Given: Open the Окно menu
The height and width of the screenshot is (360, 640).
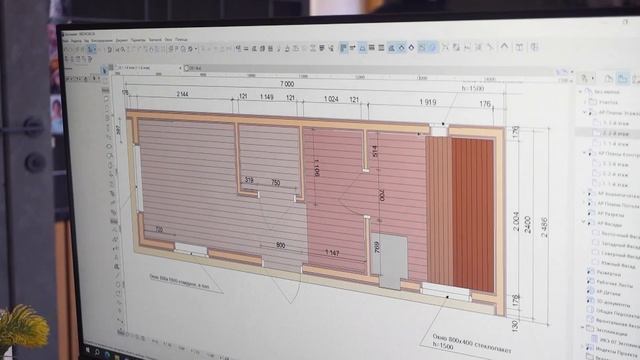Looking at the screenshot, I should click(x=168, y=40).
